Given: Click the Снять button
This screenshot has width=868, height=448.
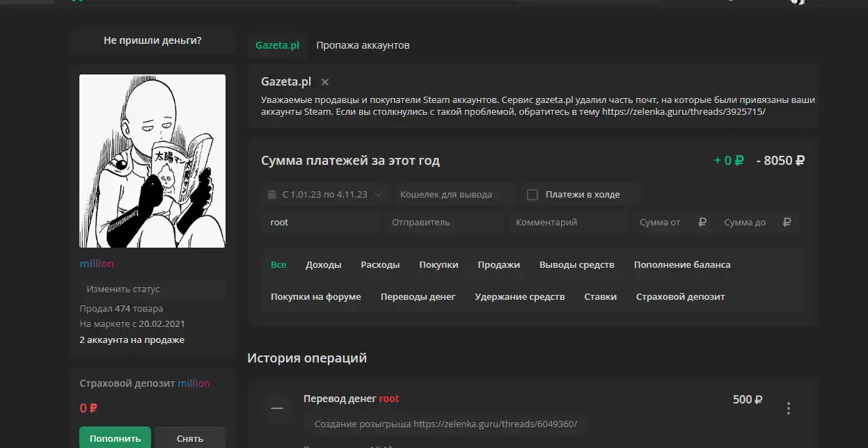Looking at the screenshot, I should pos(190,438).
